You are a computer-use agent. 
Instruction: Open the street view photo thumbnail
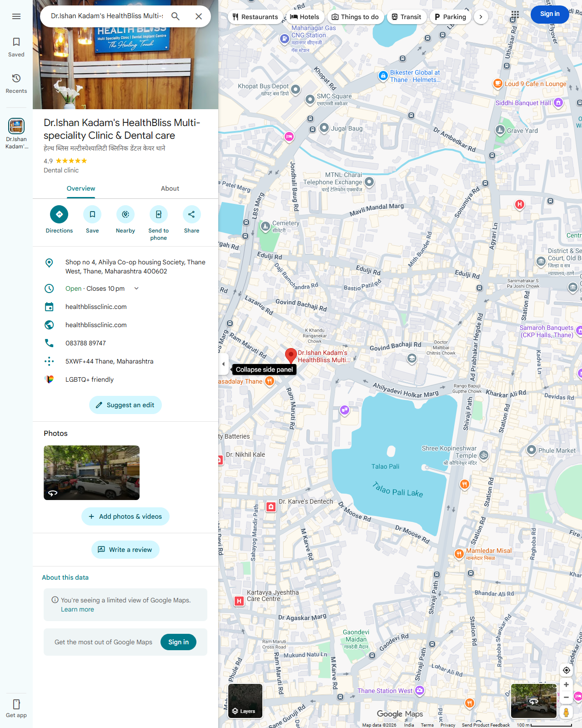click(x=91, y=473)
